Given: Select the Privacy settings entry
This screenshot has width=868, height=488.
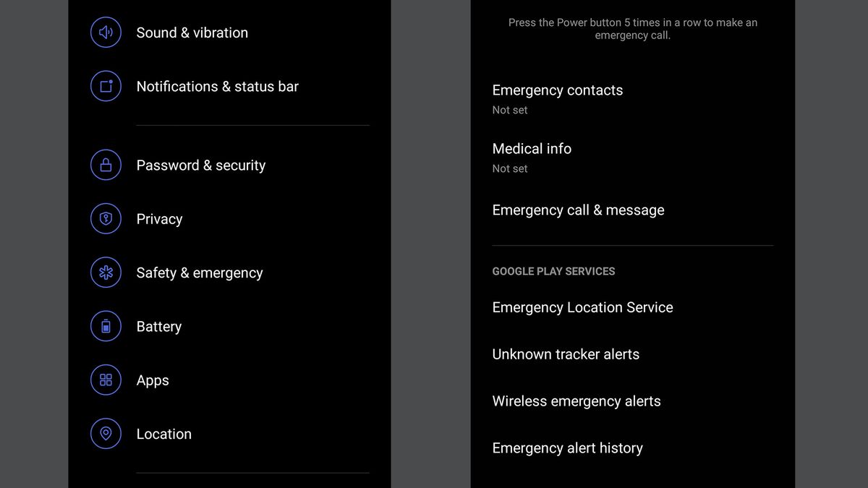Looking at the screenshot, I should pos(159,218).
